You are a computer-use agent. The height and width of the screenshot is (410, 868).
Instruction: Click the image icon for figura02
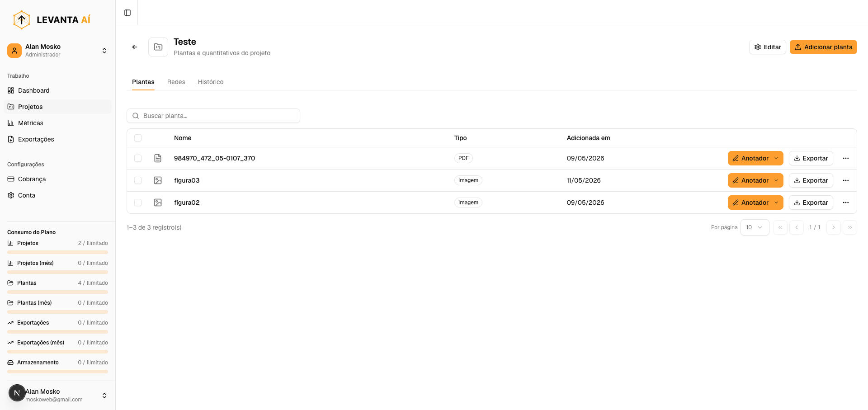(x=158, y=203)
